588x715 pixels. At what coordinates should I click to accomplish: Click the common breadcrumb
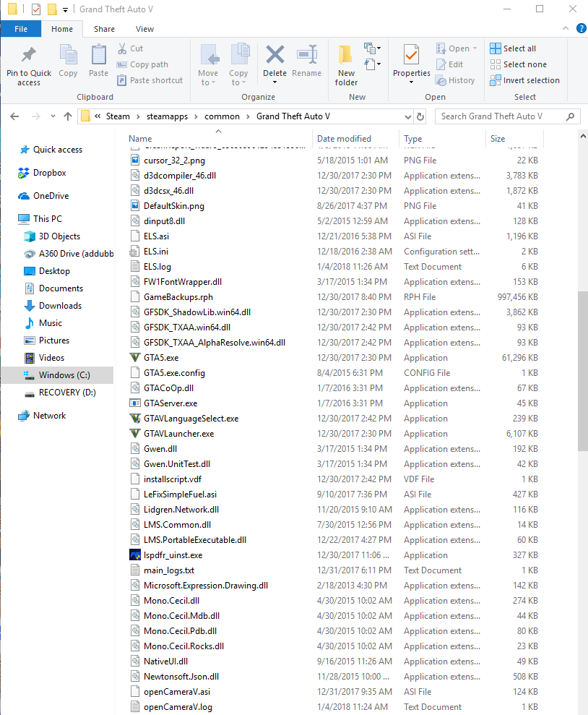[222, 116]
